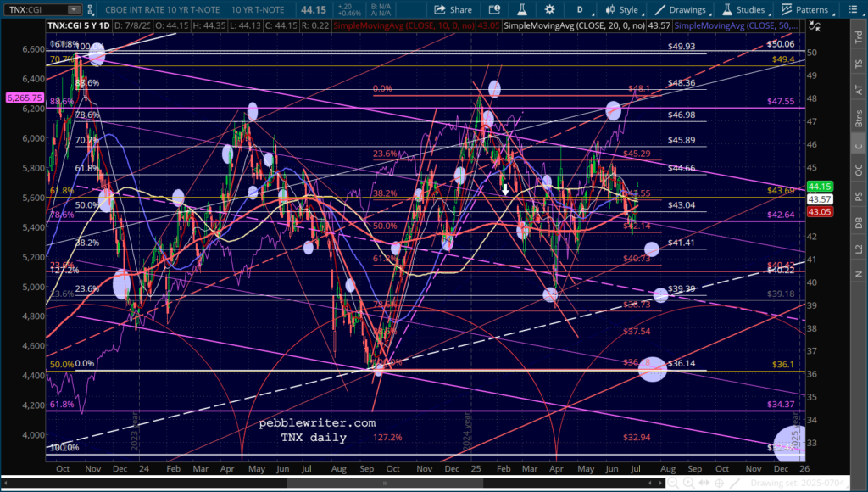Open chart settings gear icon
The height and width of the screenshot is (492, 868).
click(x=551, y=9)
